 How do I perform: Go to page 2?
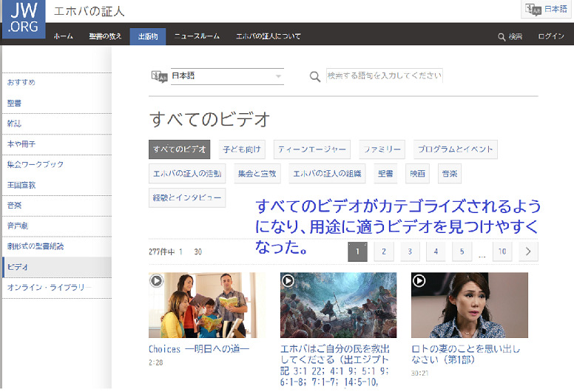pyautogui.click(x=384, y=251)
